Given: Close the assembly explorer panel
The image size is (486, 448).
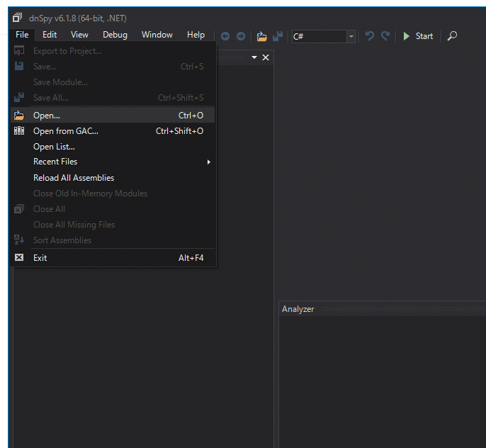Looking at the screenshot, I should tap(266, 57).
